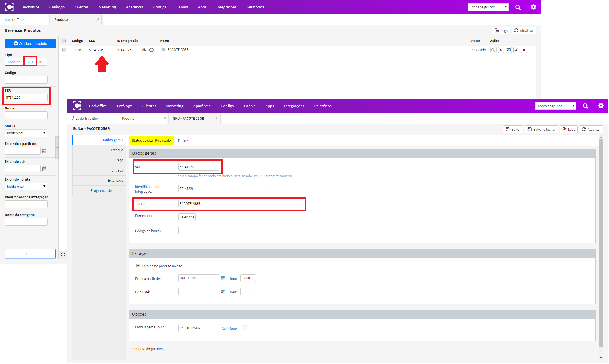
Task: Open the Fornecedor Selecione picker
Action: point(187,217)
